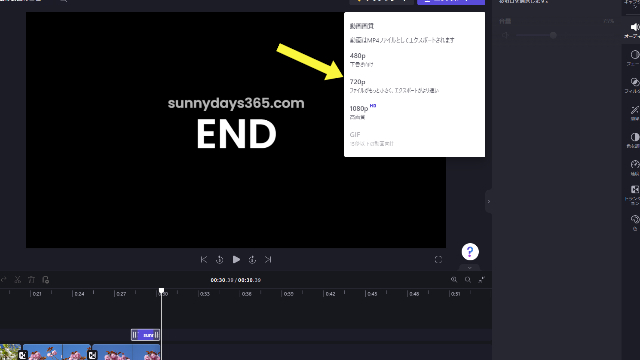Play the video preview
Screen dimensions: 640x360
(236, 260)
